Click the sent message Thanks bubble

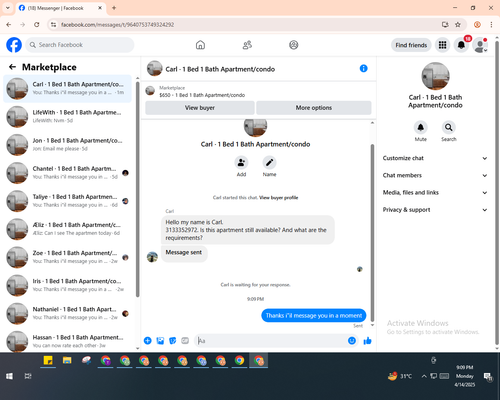[314, 315]
